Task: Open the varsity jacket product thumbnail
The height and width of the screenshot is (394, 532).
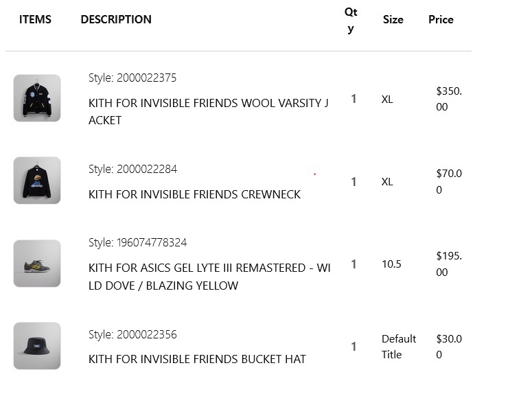Action: [37, 98]
